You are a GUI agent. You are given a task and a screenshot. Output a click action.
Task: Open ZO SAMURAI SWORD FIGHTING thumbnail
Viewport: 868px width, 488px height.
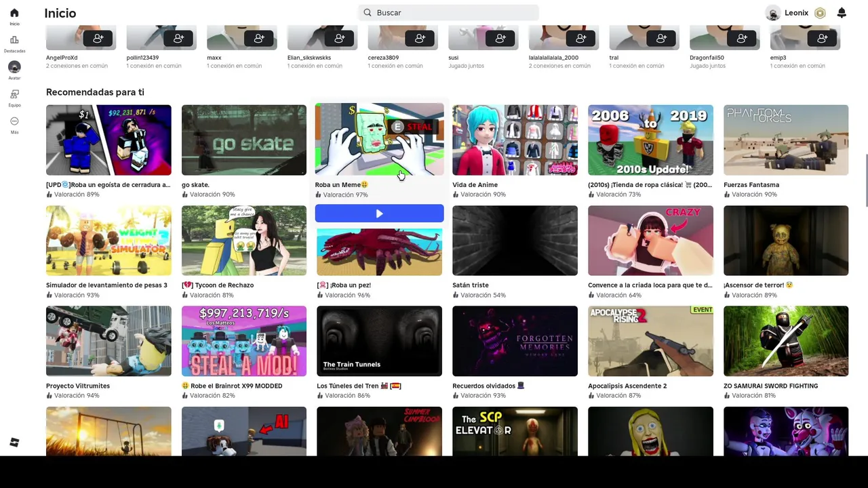[786, 341]
